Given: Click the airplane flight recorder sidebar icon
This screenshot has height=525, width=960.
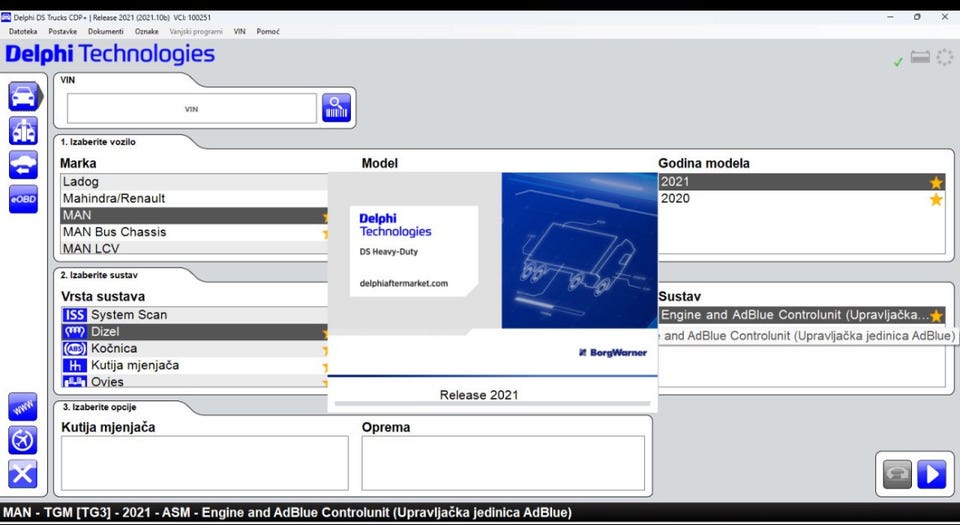Looking at the screenshot, I should [x=23, y=440].
